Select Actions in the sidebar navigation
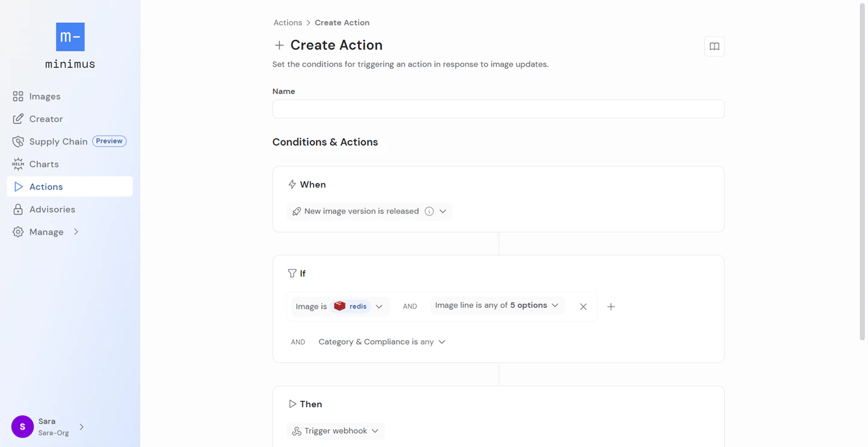 [45, 186]
